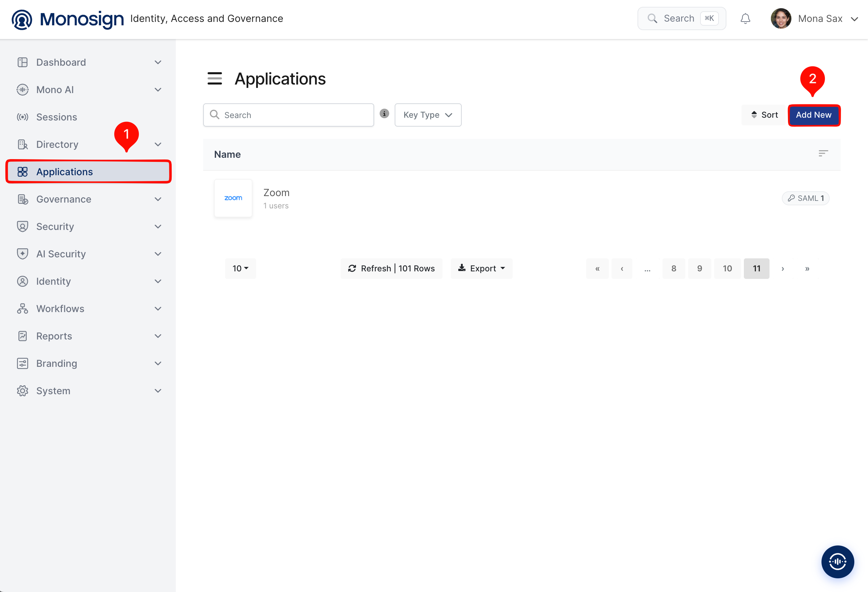Click the Branding sidebar icon
Screen dimensions: 868x592
(23, 363)
